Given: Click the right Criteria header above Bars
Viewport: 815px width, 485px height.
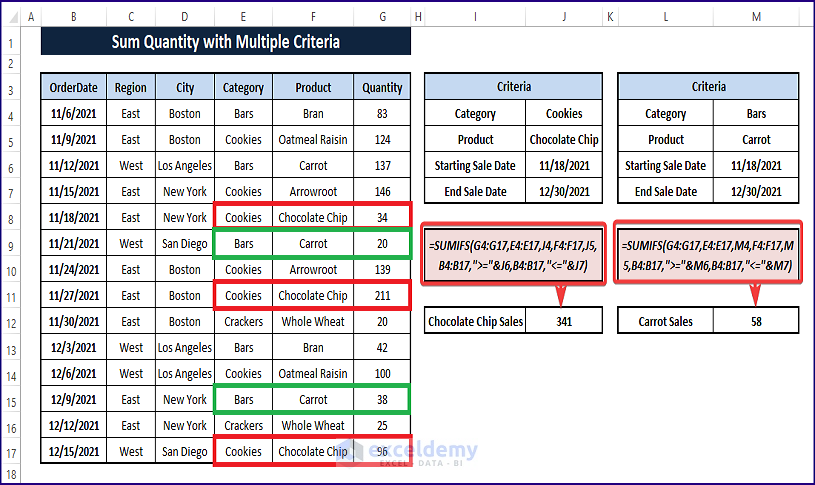Looking at the screenshot, I should point(708,86).
